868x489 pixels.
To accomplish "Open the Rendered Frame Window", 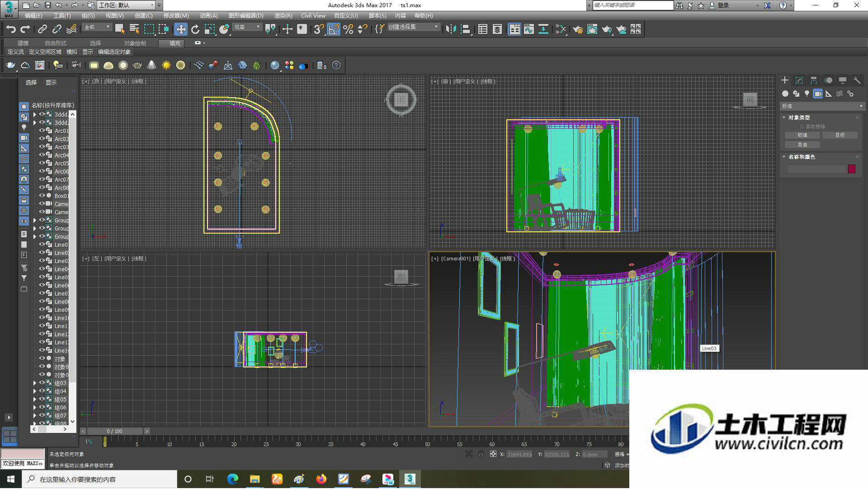I will coord(592,29).
